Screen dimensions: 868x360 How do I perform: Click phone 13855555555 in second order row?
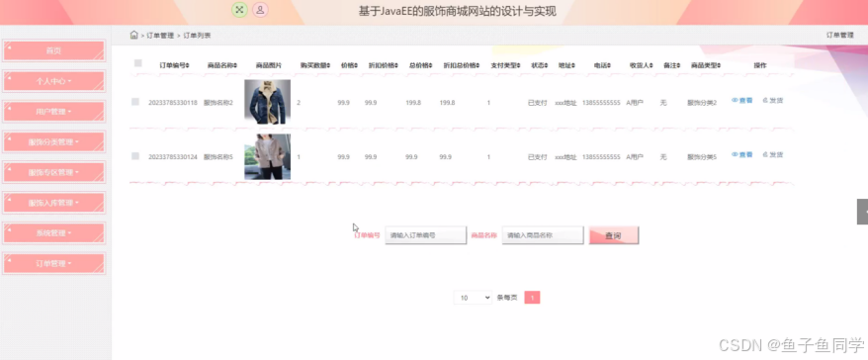coord(601,156)
